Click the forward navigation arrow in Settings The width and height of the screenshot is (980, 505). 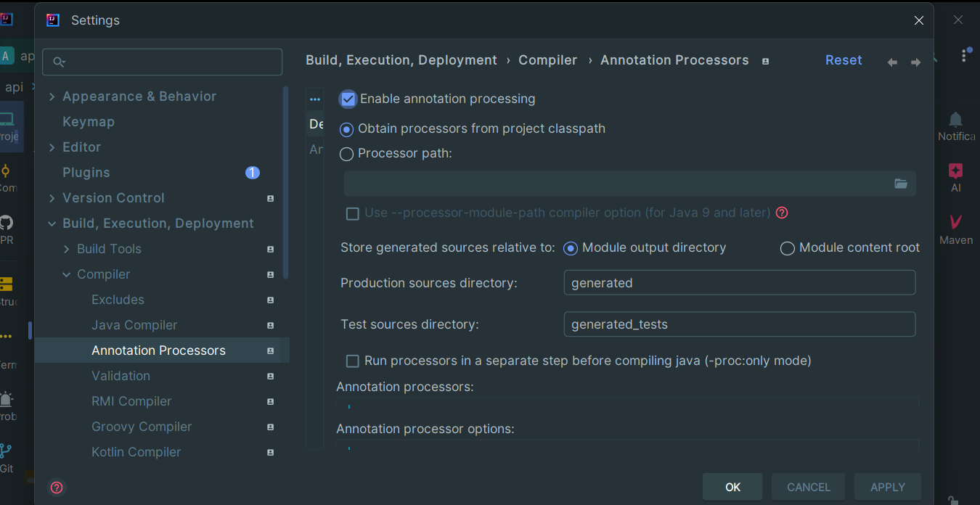tap(915, 62)
